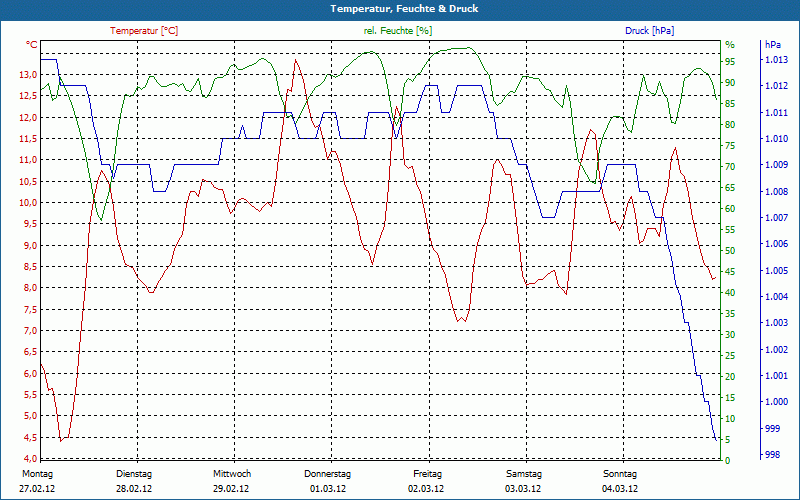The image size is (800, 500).
Task: Click the 'Donnerstag' day label
Action: click(x=328, y=474)
